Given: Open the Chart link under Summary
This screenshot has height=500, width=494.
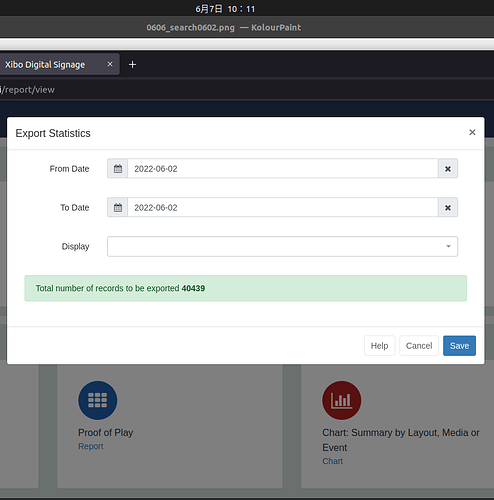Looking at the screenshot, I should tap(332, 461).
